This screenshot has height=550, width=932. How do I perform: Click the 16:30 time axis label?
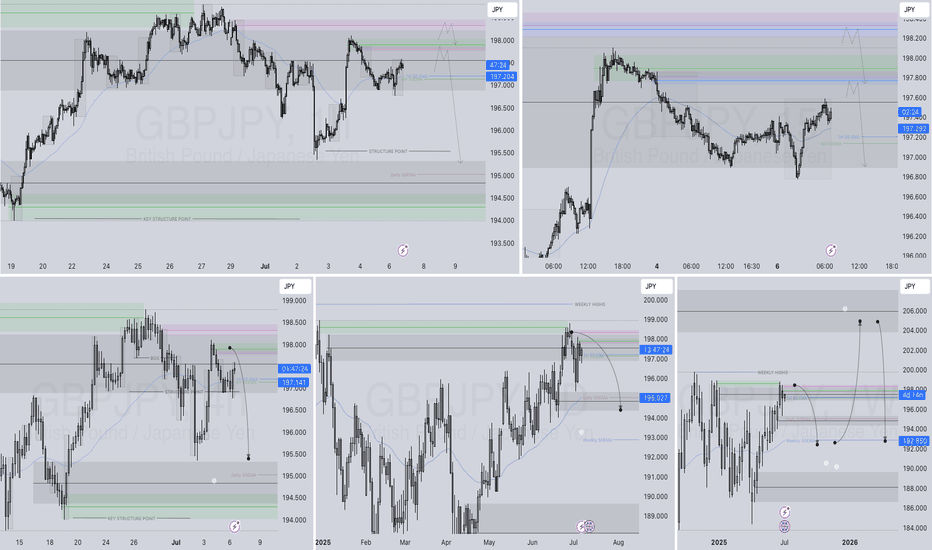pyautogui.click(x=751, y=266)
